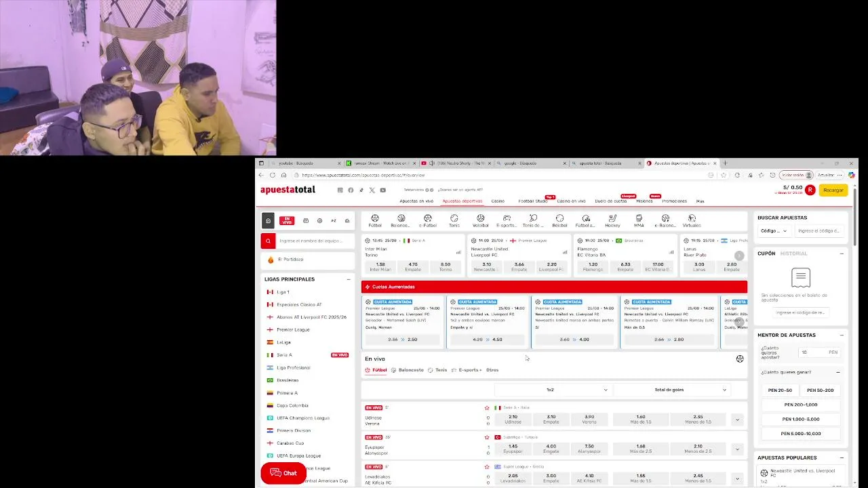Click the yellow Recargar button

point(833,190)
